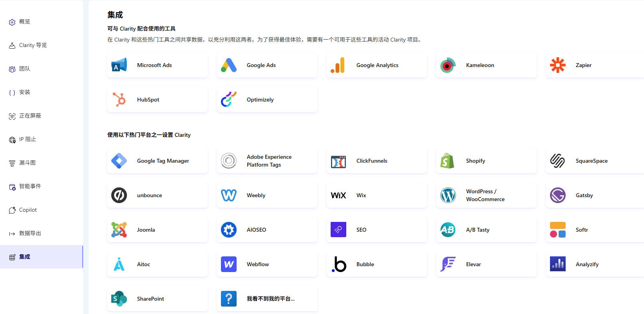The width and height of the screenshot is (644, 314).
Task: Click the Adobe Experience Platform Tags icon
Action: point(229,161)
